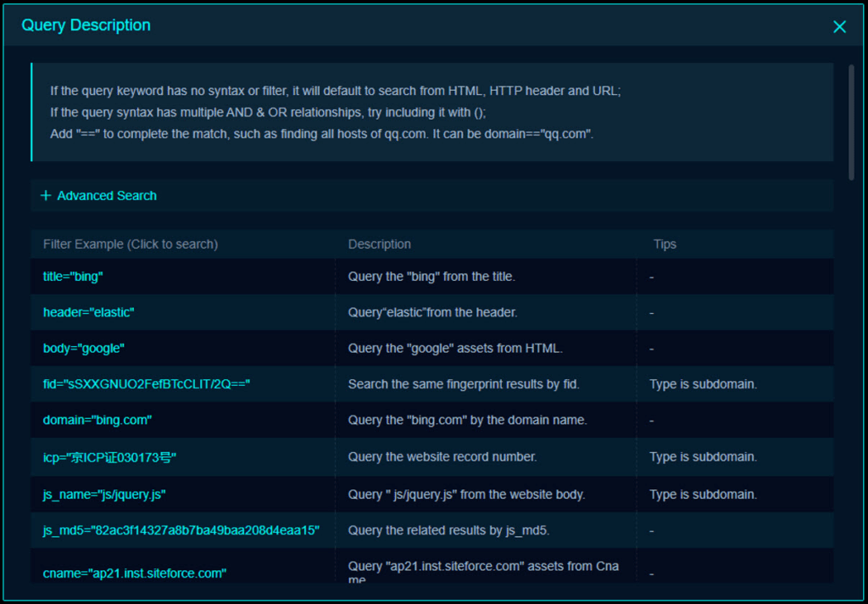This screenshot has width=868, height=604.
Task: Select the body="google" filter example
Action: tap(84, 349)
